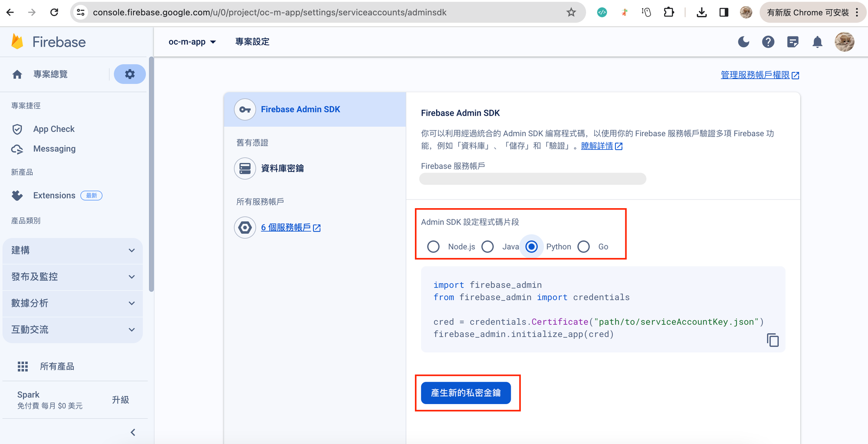Open the release notes icon in header
This screenshot has width=868, height=444.
pos(792,42)
